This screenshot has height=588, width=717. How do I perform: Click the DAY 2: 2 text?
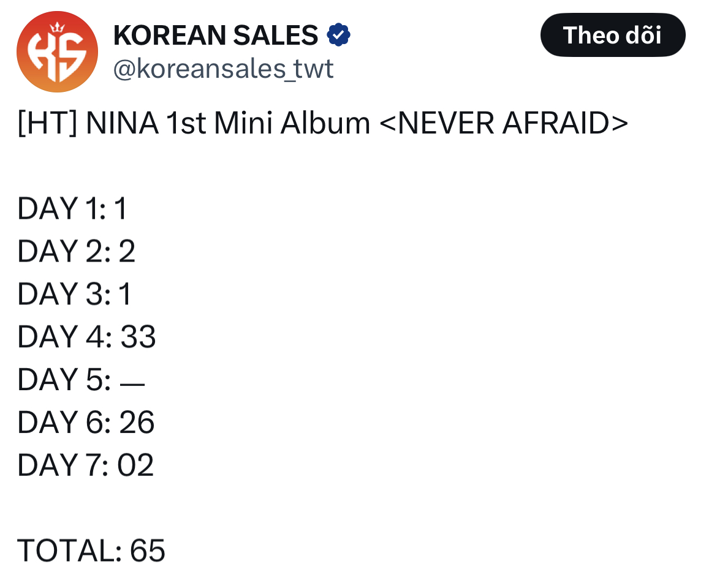click(x=75, y=251)
